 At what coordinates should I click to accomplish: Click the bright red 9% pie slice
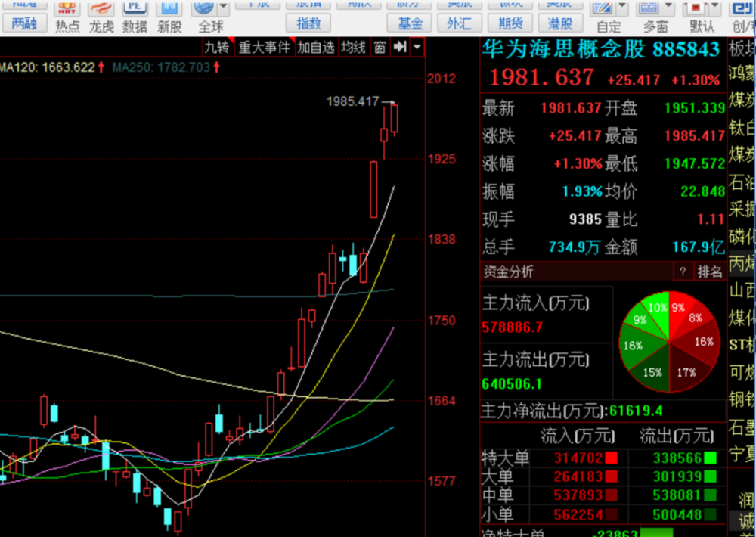tap(681, 309)
